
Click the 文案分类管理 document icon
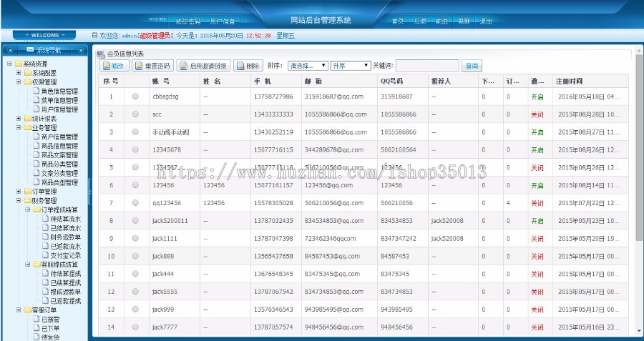click(36, 173)
